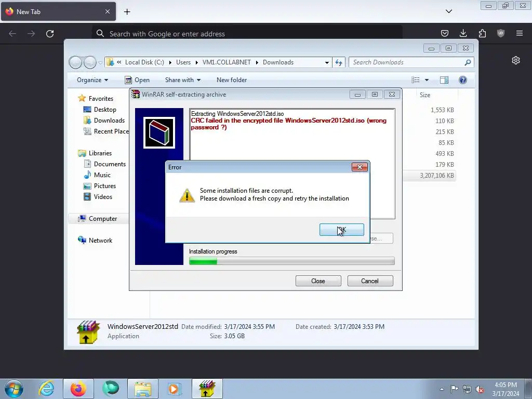Cancel the WinRAR self-extraction

(x=370, y=281)
